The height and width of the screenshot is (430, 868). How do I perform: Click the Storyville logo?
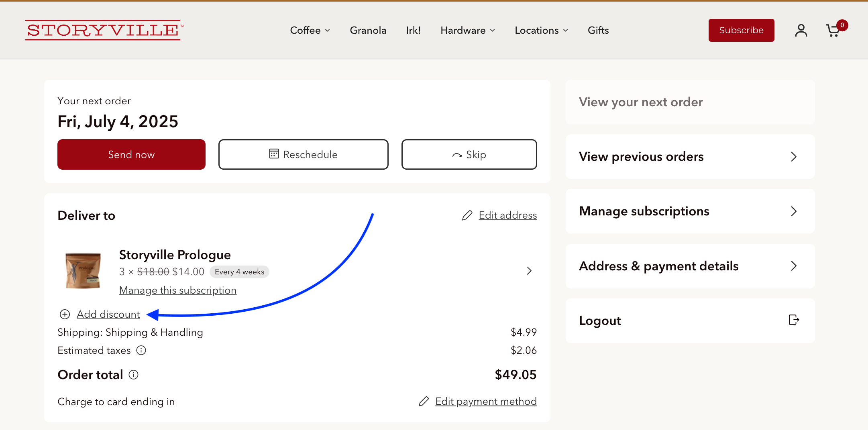point(104,30)
